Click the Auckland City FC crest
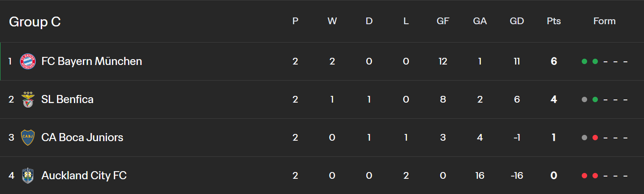The height and width of the screenshot is (194, 644). click(28, 176)
